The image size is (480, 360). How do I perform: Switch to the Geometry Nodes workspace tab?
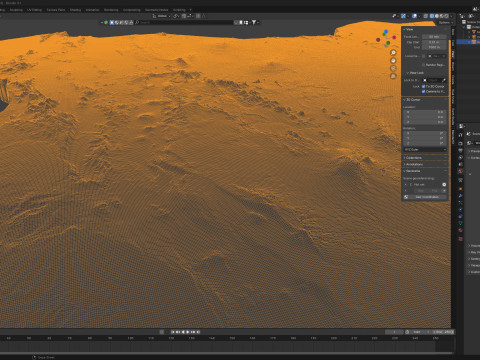point(156,10)
